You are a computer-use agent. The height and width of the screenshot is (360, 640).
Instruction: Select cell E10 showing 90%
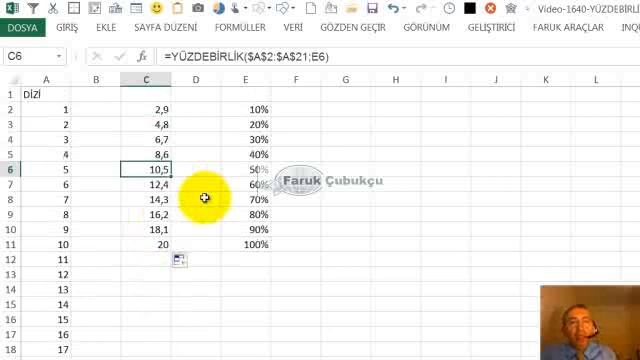(x=246, y=229)
